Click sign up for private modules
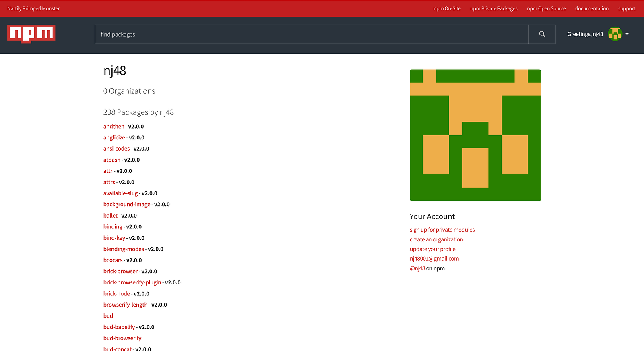Viewport: 644px width, 357px height. 442,230
